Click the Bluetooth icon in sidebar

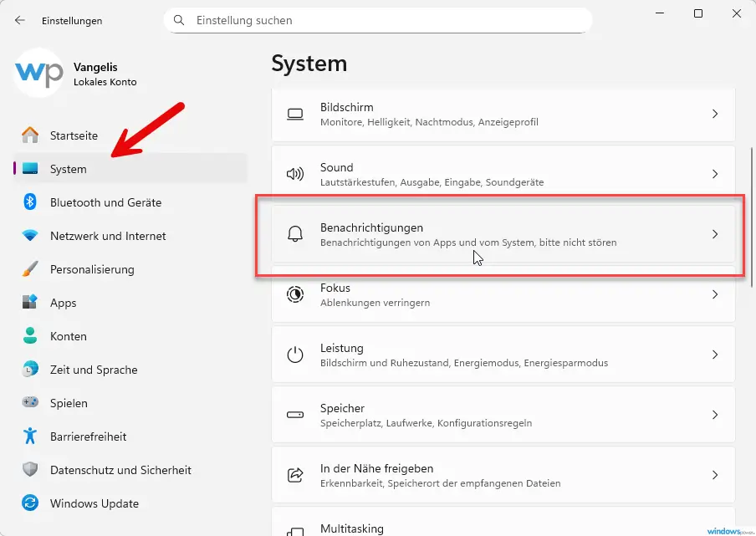tap(30, 202)
